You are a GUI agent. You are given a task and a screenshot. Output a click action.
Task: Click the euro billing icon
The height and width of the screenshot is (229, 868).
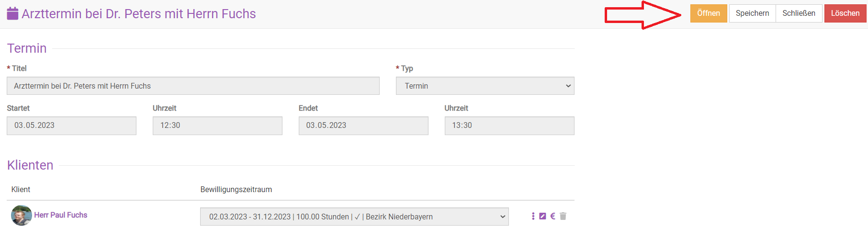click(552, 216)
